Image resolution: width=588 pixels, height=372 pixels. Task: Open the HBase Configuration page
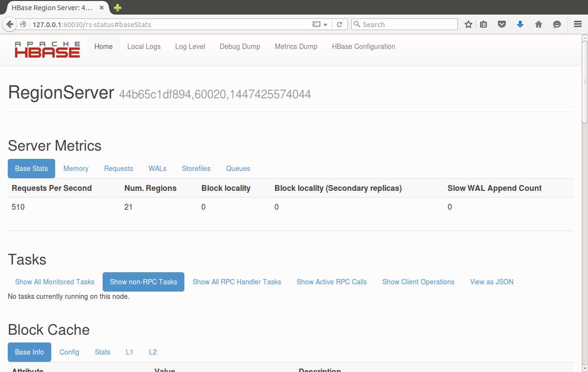click(x=363, y=46)
